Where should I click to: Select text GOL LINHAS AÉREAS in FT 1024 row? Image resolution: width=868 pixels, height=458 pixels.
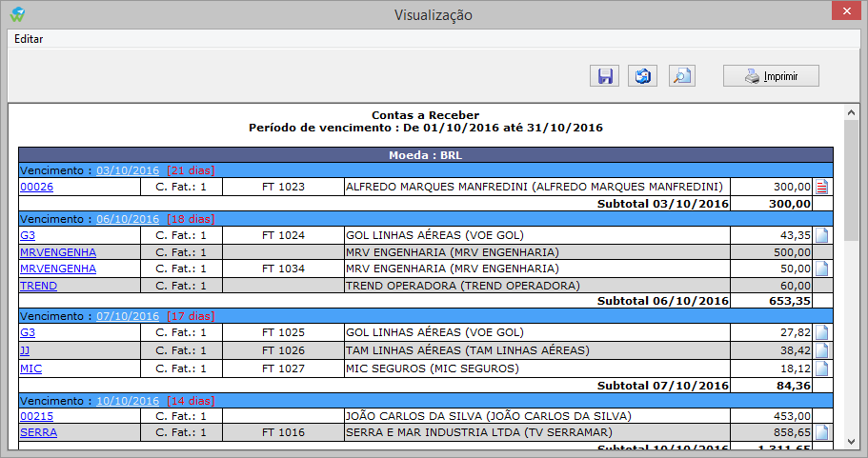coord(404,235)
